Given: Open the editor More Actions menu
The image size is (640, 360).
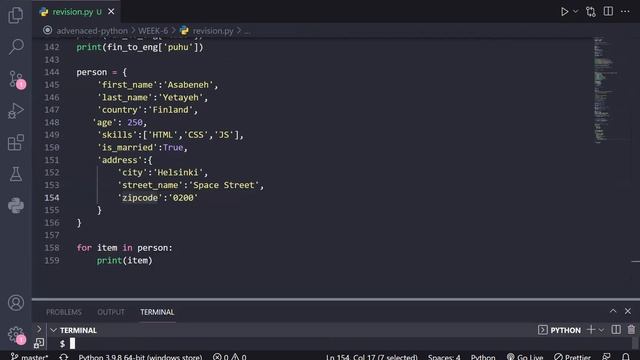Looking at the screenshot, I should 625,11.
